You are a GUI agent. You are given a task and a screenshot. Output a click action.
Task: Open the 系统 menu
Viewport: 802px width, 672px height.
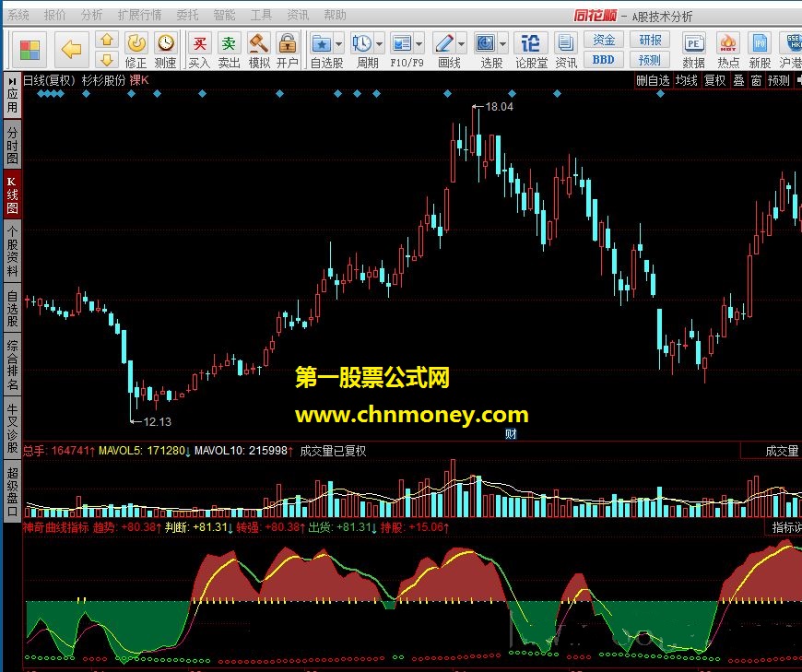pos(18,16)
